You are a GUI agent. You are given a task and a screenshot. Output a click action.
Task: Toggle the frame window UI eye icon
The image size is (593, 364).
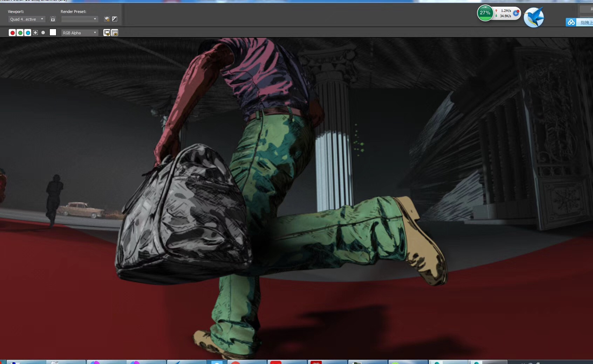click(x=115, y=33)
